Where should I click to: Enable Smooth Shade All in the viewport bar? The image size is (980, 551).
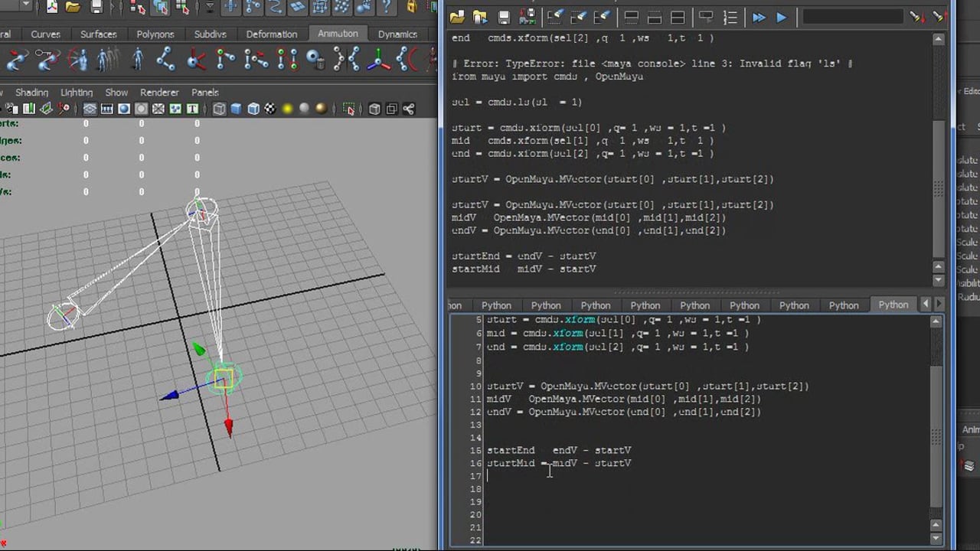(234, 108)
